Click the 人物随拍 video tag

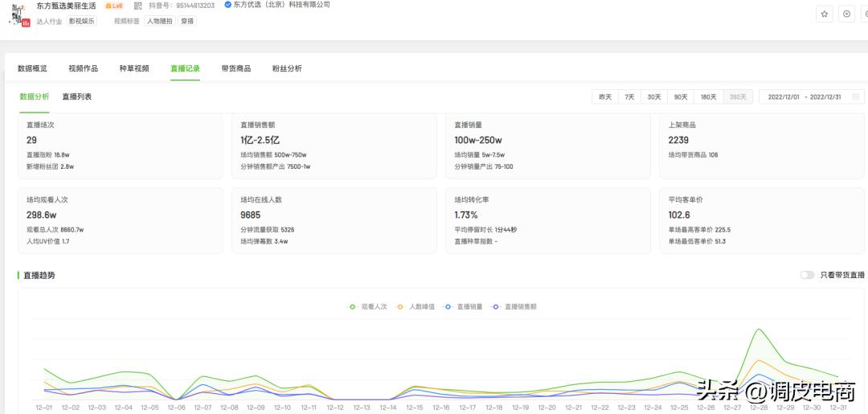click(x=158, y=22)
